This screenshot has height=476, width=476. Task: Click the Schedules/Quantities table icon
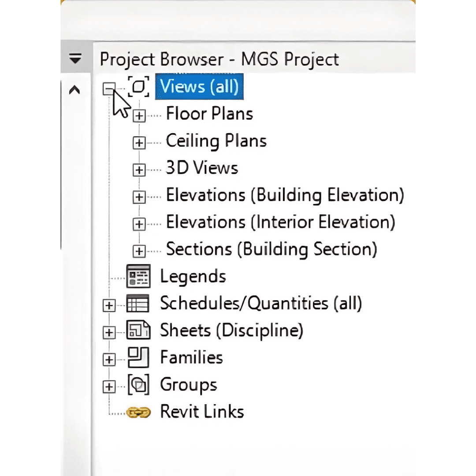click(138, 304)
